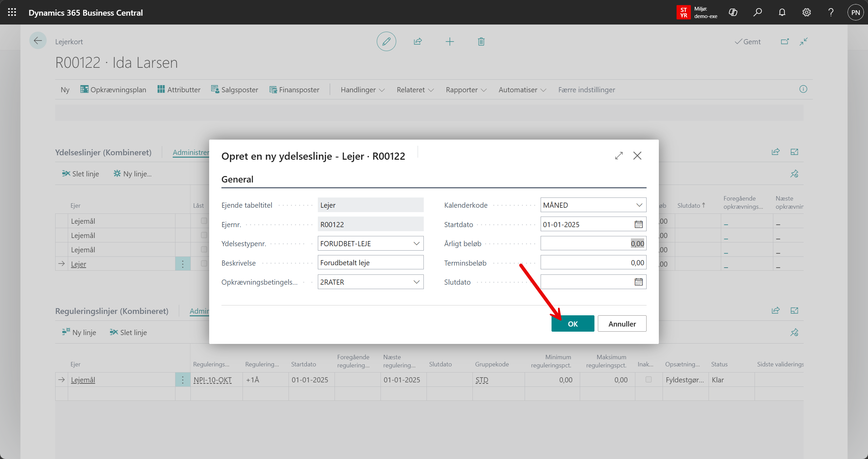Image resolution: width=868 pixels, height=459 pixels.
Task: Click the trash delete icon
Action: 481,42
